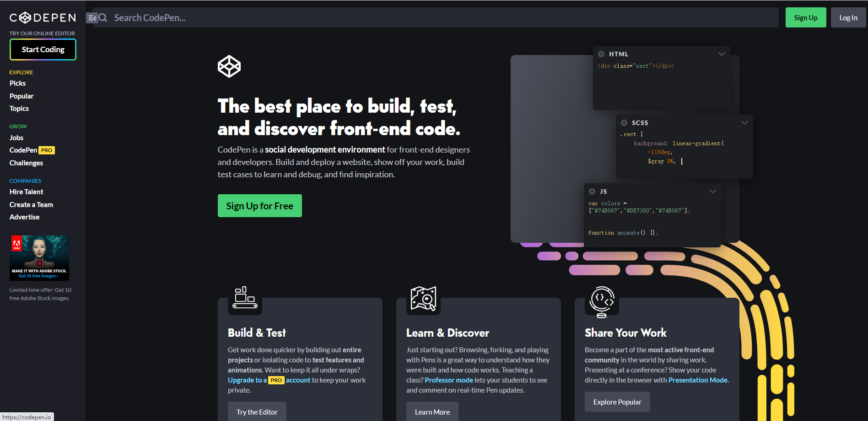Expand the HTML panel chevron
The image size is (868, 421).
pos(722,54)
